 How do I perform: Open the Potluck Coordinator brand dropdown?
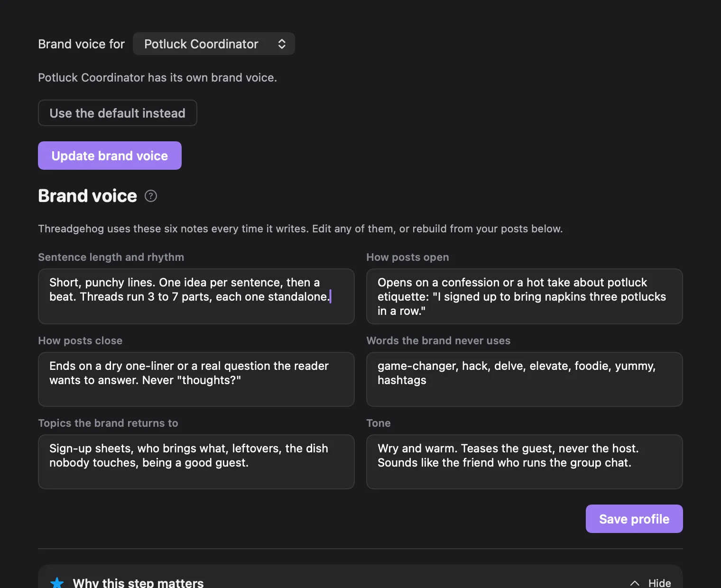coord(213,44)
